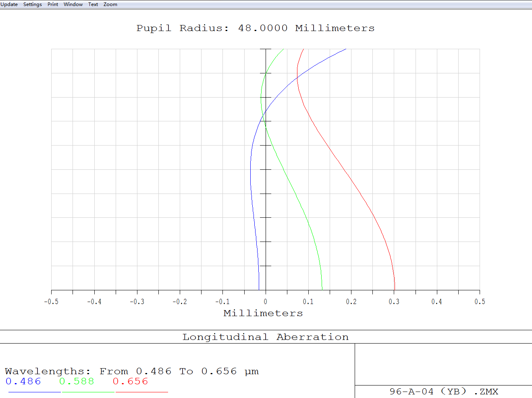Open the Text menu
The height and width of the screenshot is (398, 532).
[93, 4]
